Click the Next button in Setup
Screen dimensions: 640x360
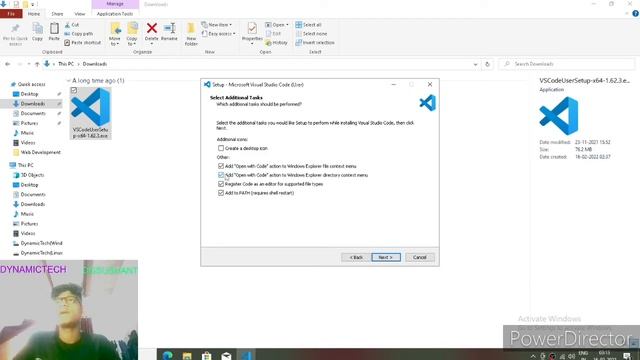386,258
